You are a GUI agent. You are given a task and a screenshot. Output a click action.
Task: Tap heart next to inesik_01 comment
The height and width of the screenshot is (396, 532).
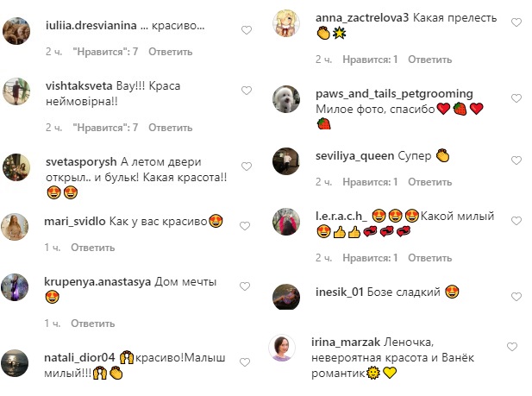(516, 297)
